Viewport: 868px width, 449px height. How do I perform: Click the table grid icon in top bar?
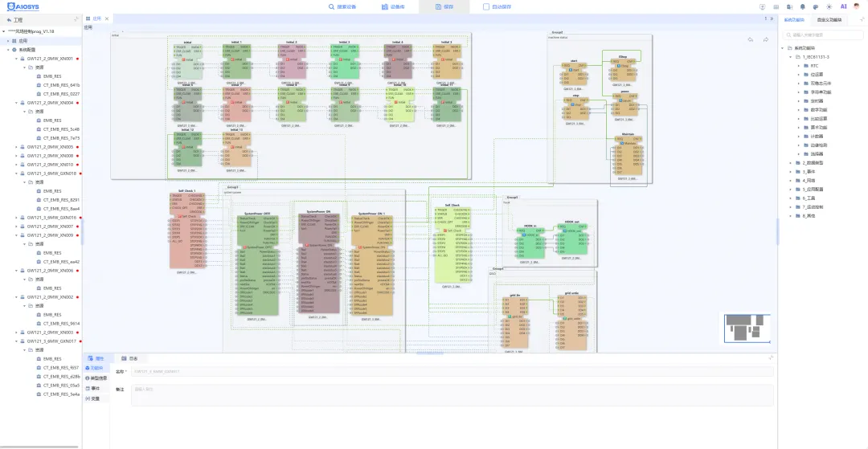point(776,6)
